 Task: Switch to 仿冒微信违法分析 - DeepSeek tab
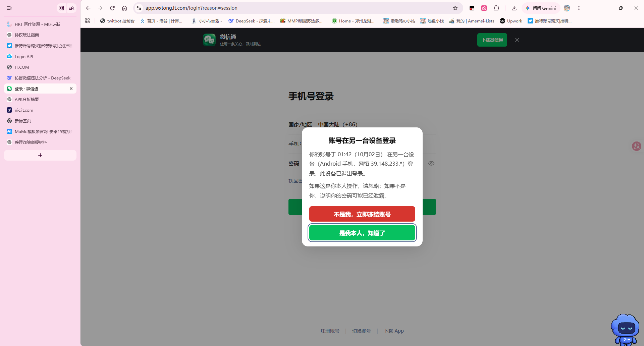[x=40, y=78]
